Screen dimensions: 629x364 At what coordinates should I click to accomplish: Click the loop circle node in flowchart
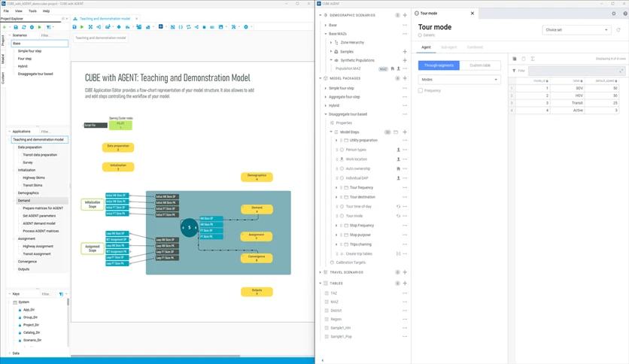click(x=190, y=227)
